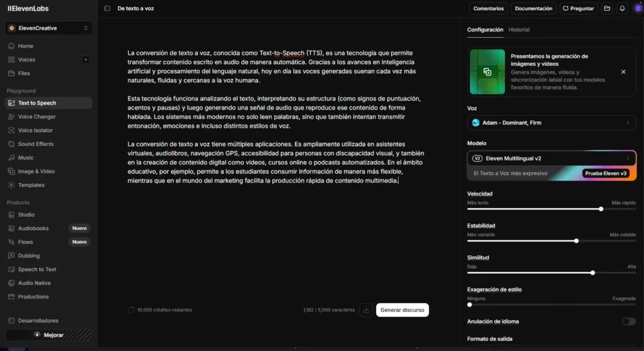Click the Prueba Eleven v3 button
This screenshot has height=351, width=644.
pyautogui.click(x=606, y=174)
